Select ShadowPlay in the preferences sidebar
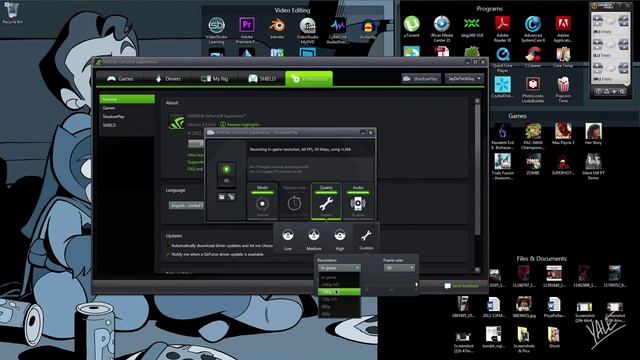 [x=127, y=116]
